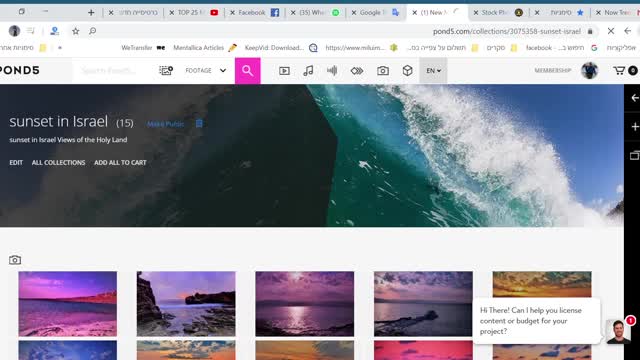Go back with the browser arrow

pos(628,31)
